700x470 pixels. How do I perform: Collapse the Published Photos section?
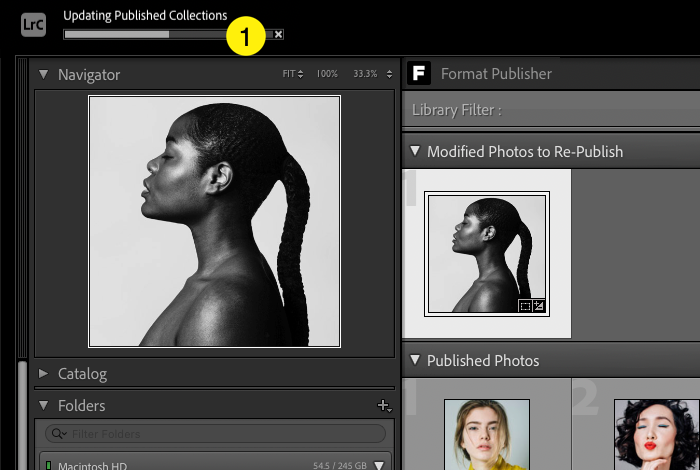pos(414,361)
